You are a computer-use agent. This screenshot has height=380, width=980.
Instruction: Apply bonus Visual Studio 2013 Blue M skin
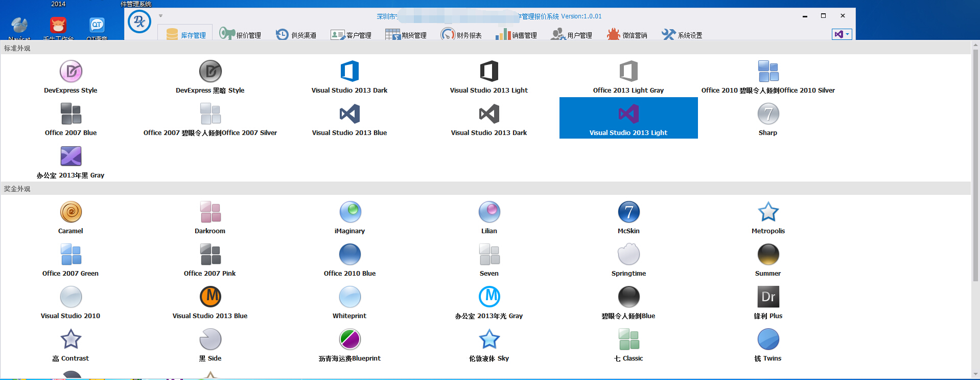click(210, 302)
